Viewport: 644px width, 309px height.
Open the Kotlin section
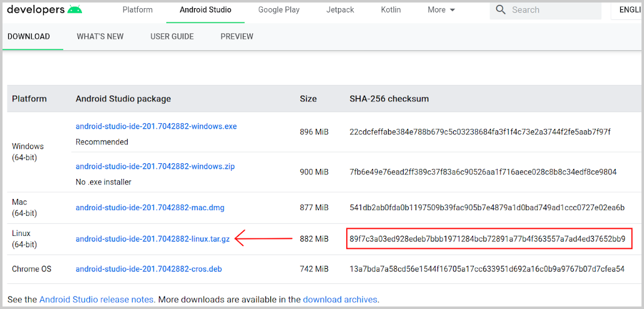(x=391, y=10)
